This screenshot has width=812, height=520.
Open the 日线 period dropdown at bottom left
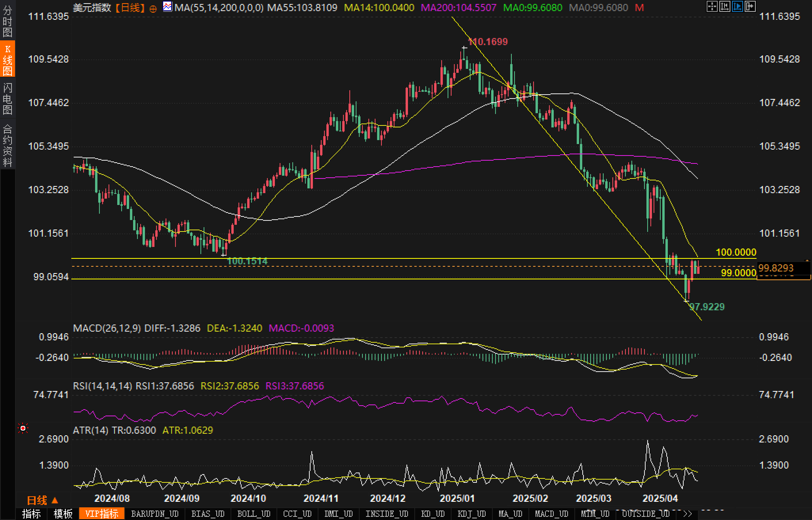(x=42, y=500)
